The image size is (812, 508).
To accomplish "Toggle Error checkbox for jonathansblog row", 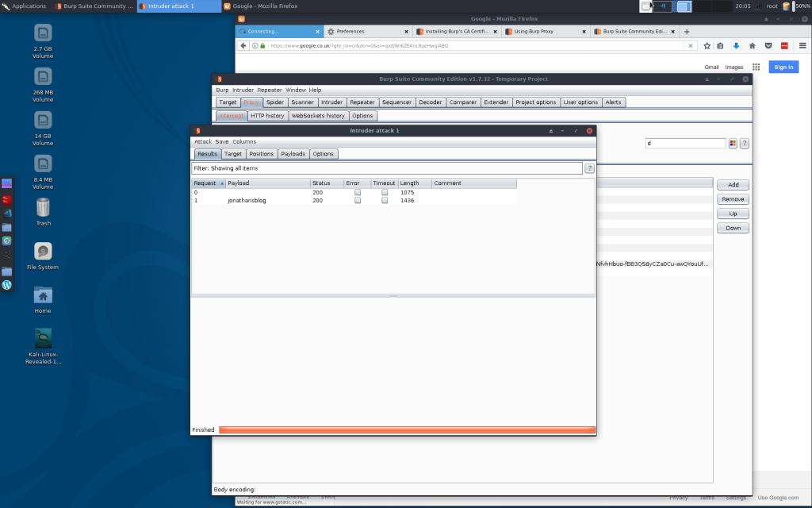I will point(358,201).
